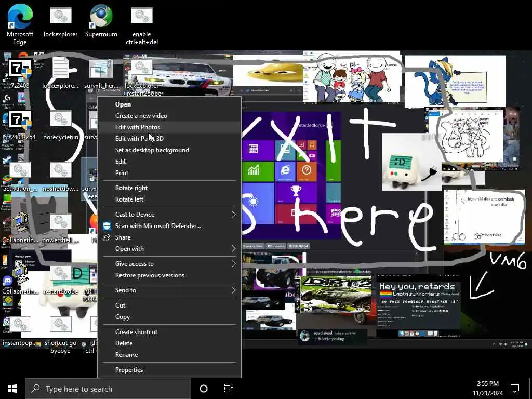Open the Microsoft Edge desktop shortcut
This screenshot has width=532, height=399.
[x=20, y=24]
